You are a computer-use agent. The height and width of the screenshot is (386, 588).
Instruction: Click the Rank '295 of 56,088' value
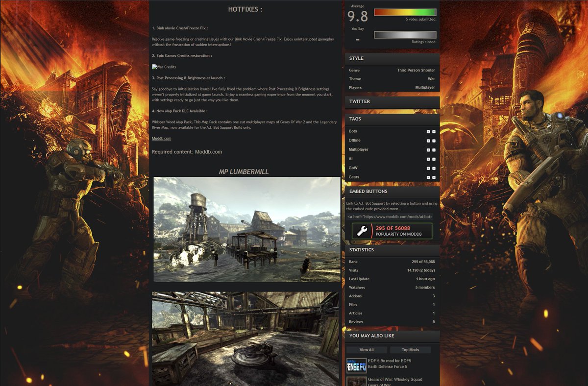pos(423,262)
